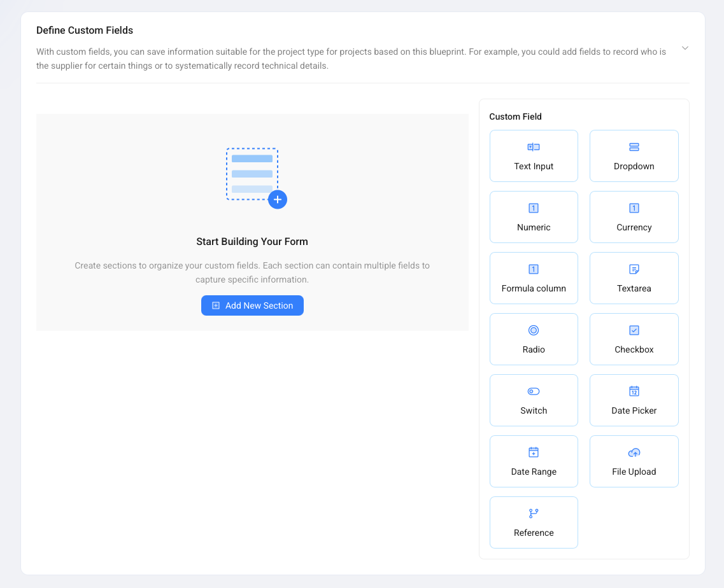
Task: Click the 'File Upload' label
Action: click(634, 472)
